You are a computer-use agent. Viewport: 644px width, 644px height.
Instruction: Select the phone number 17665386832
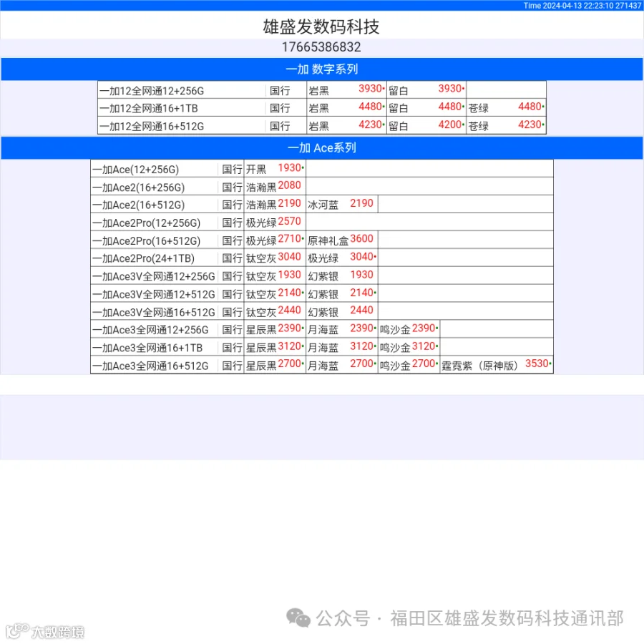click(x=321, y=47)
